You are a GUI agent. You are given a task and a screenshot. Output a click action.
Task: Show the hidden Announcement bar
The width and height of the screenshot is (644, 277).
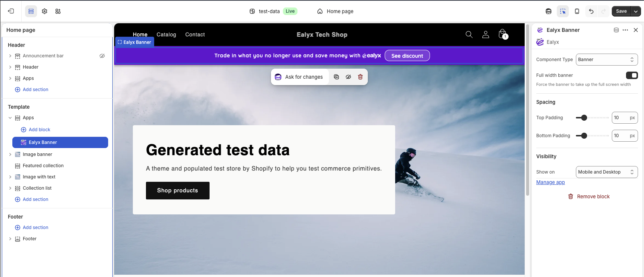tap(102, 56)
